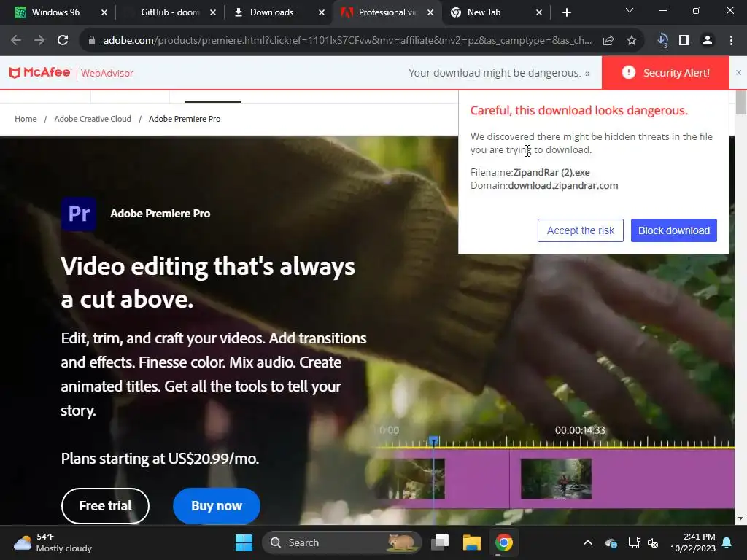Image resolution: width=747 pixels, height=560 pixels.
Task: Dismiss the McAfee WebAdvisor bar
Action: pyautogui.click(x=738, y=73)
